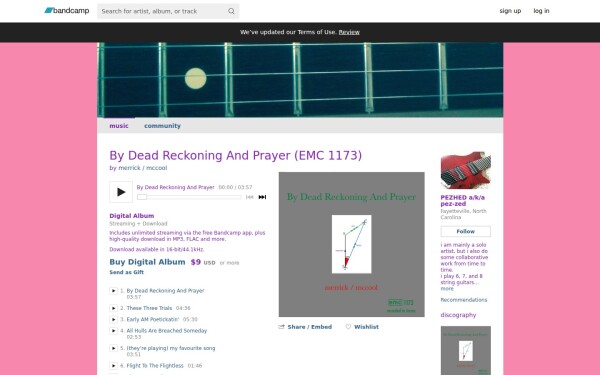Play track 2 These Three Trials
The image size is (600, 375).
(113, 308)
